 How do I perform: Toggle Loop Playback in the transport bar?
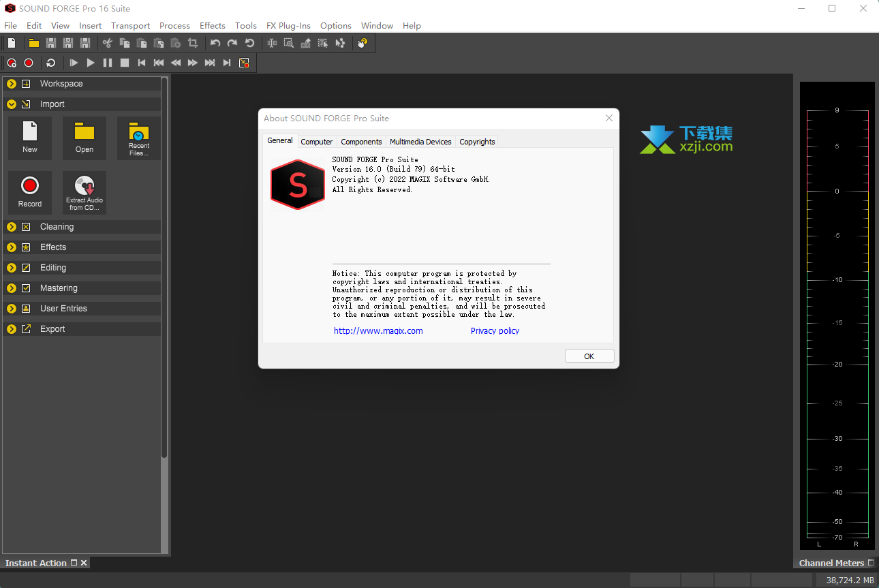(51, 63)
